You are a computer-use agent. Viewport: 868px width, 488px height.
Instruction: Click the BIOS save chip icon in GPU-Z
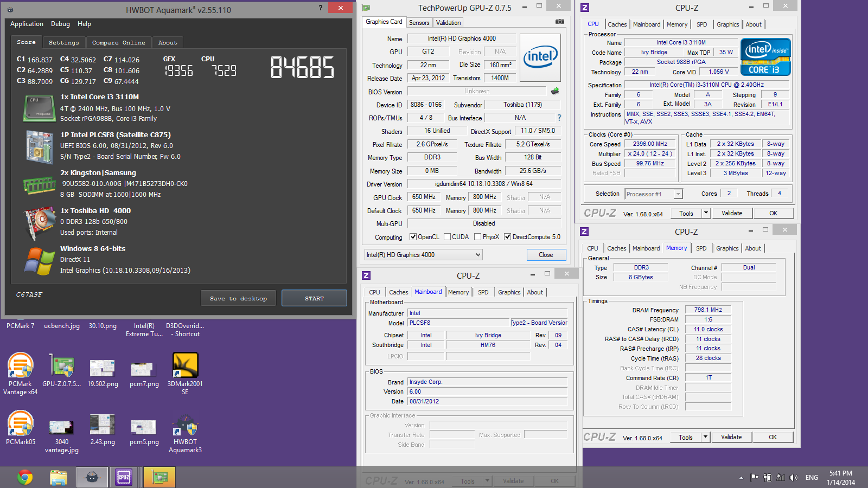(x=555, y=91)
